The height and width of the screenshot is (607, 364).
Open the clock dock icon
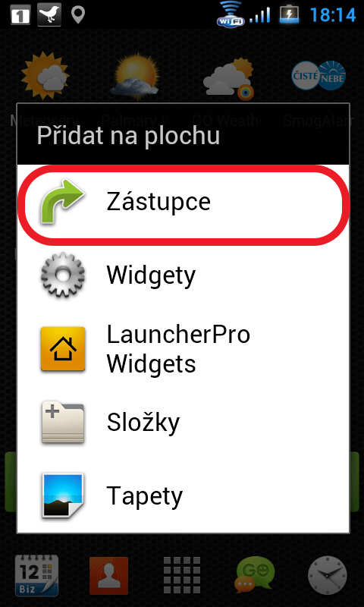tap(328, 576)
